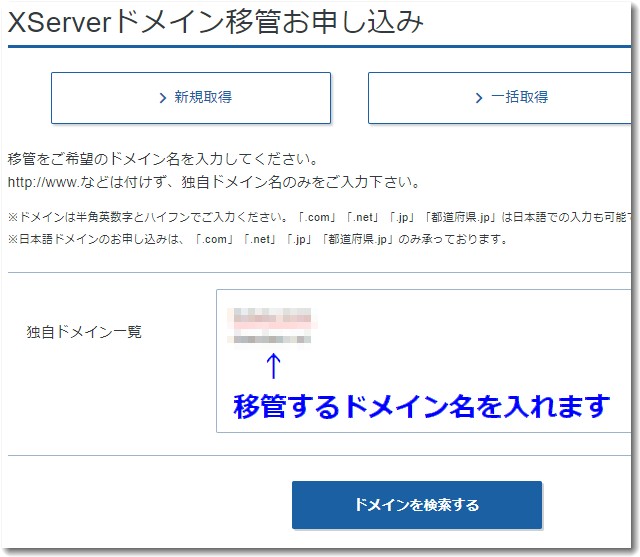Image resolution: width=640 pixels, height=557 pixels.
Task: Click the text 移管をご希望のドメイン名を入力してください。
Action: pyautogui.click(x=163, y=159)
